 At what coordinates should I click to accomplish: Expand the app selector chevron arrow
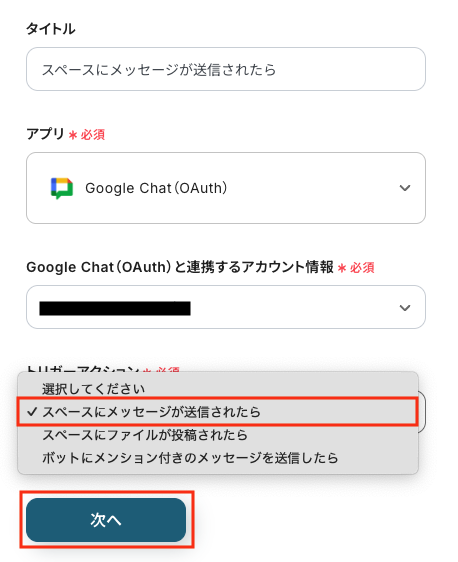tap(405, 188)
